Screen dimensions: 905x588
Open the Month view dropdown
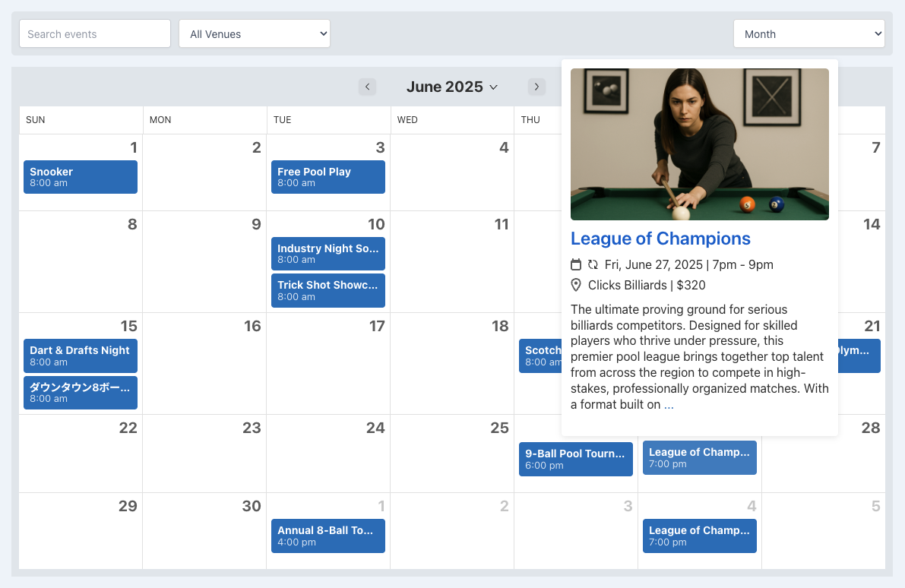point(809,34)
